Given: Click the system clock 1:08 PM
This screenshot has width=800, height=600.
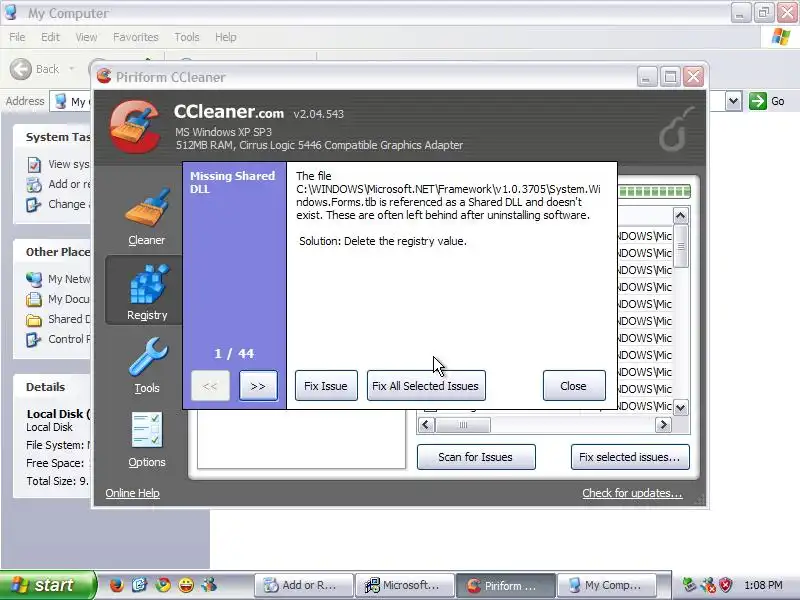Looking at the screenshot, I should click(763, 585).
